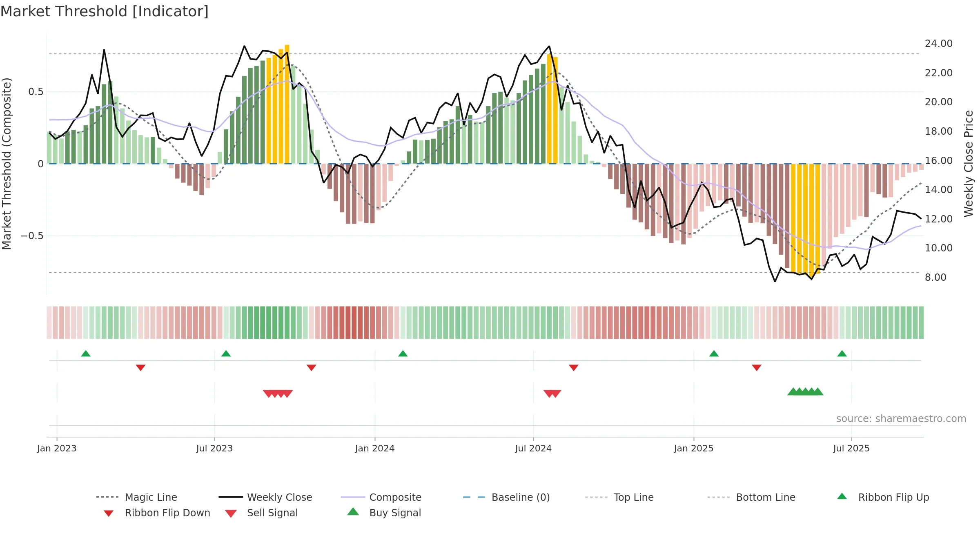The width and height of the screenshot is (980, 551).
Task: Click the 8.00 price axis tick
Action: tap(935, 277)
